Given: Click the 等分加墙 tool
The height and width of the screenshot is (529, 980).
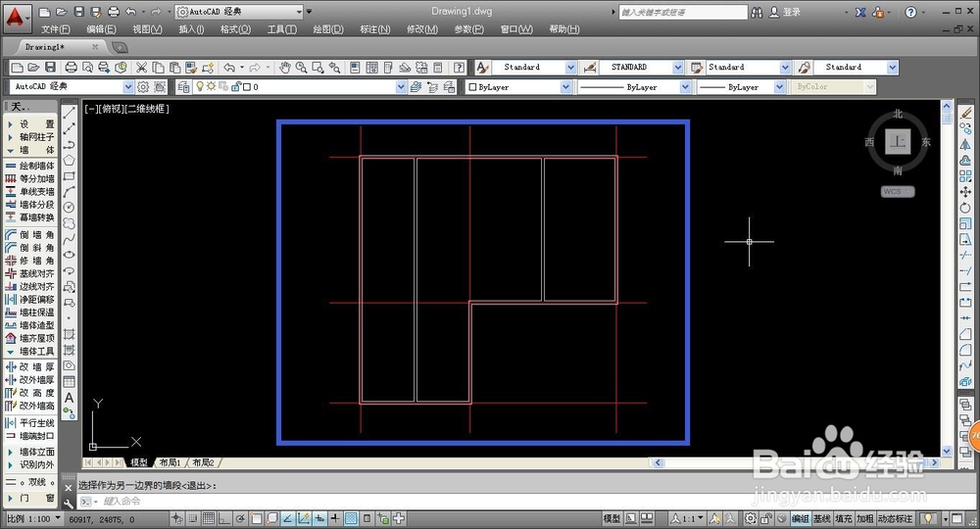Looking at the screenshot, I should pos(30,178).
